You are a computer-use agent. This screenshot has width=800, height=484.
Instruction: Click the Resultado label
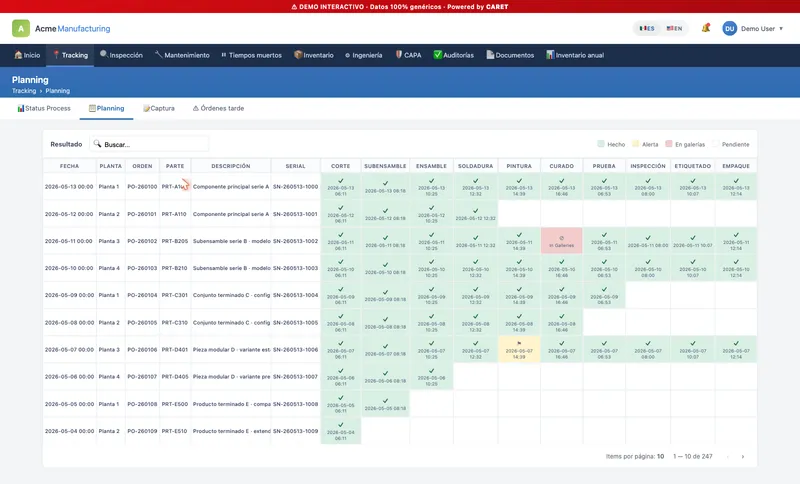tap(66, 144)
